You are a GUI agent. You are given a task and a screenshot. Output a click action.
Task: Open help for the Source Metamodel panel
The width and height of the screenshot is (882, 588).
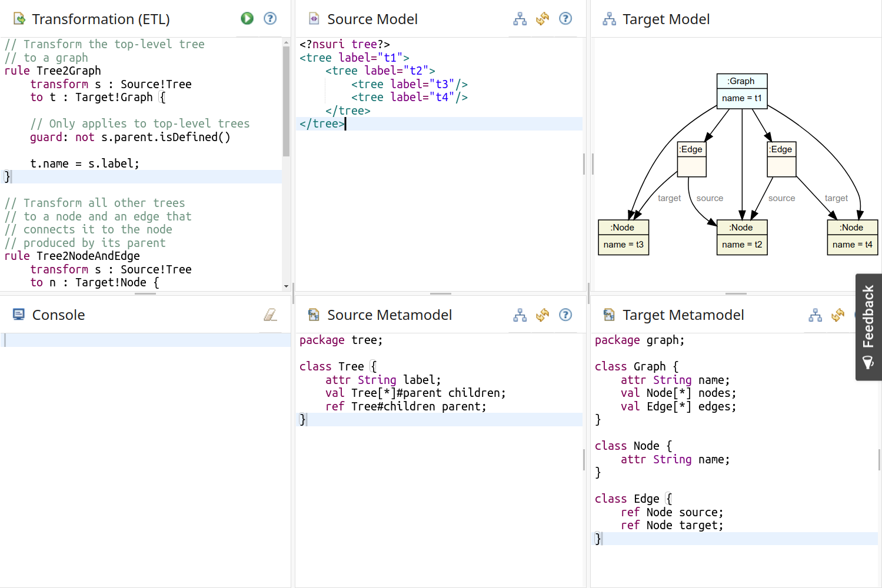coord(565,315)
